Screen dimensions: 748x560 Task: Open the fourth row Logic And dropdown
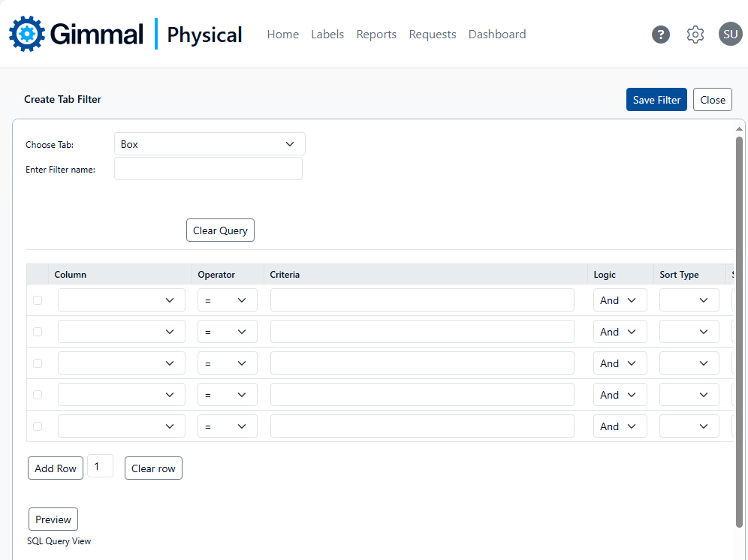point(620,395)
